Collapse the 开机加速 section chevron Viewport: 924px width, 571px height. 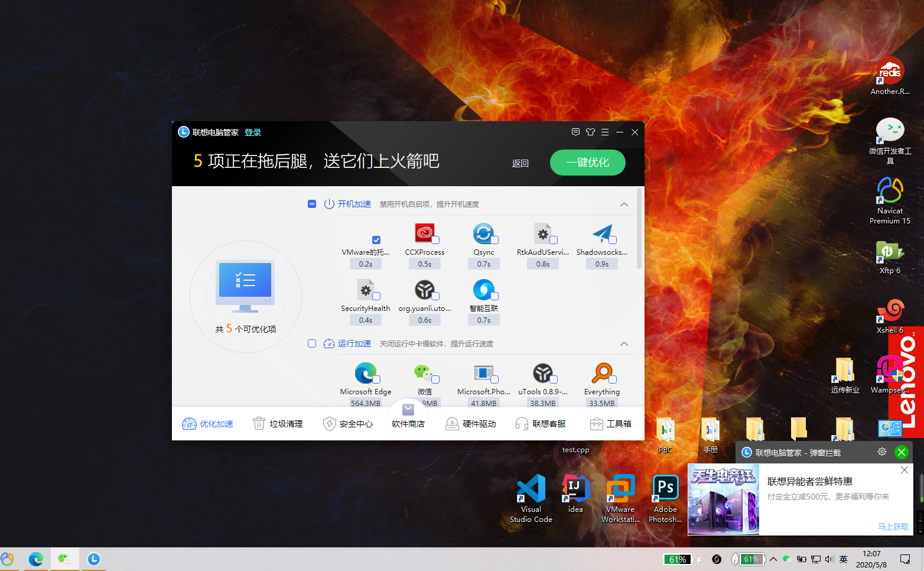coord(624,205)
